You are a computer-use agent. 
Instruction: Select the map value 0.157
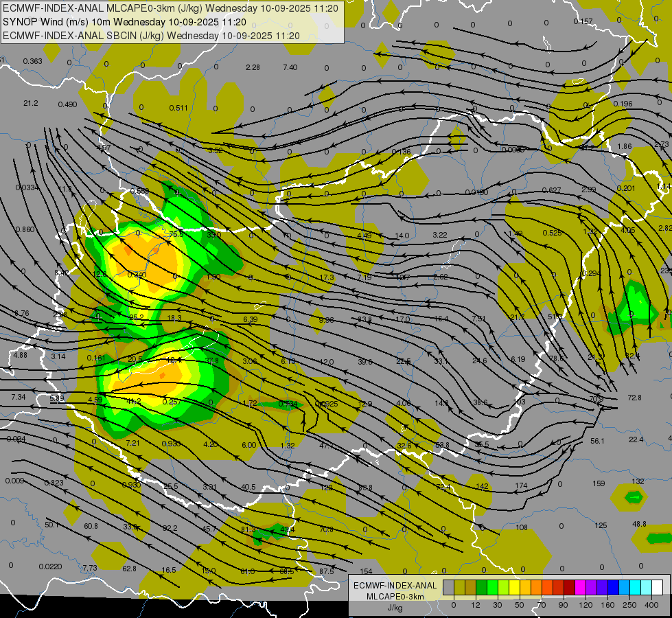coord(583,21)
